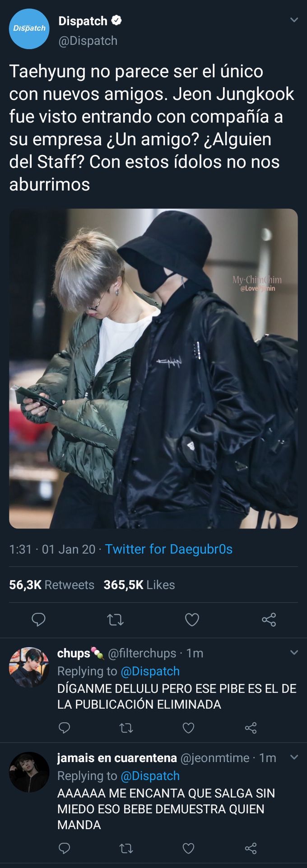Share the main Dispatch tweet

point(269,619)
